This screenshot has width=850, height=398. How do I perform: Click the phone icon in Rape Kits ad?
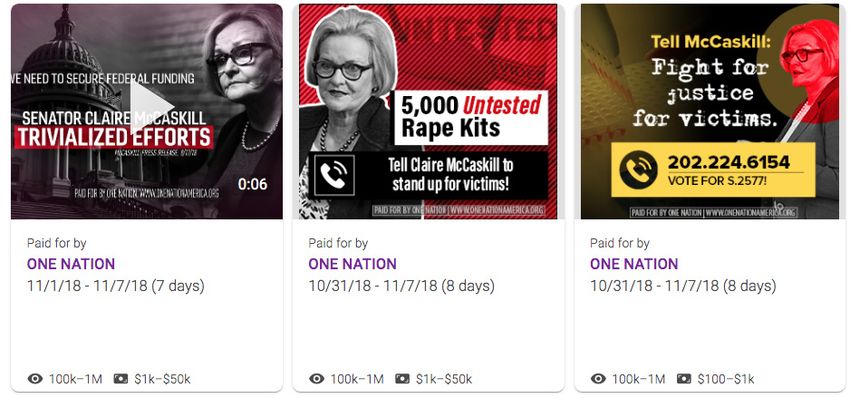(x=334, y=175)
